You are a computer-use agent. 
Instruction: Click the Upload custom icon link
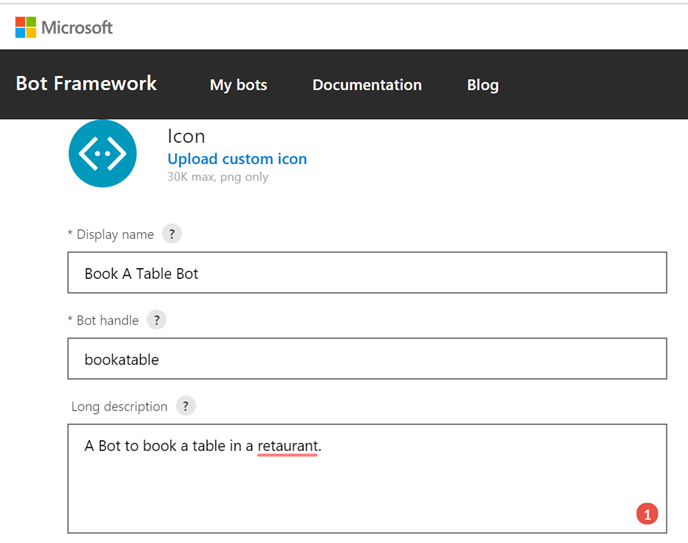click(x=237, y=159)
